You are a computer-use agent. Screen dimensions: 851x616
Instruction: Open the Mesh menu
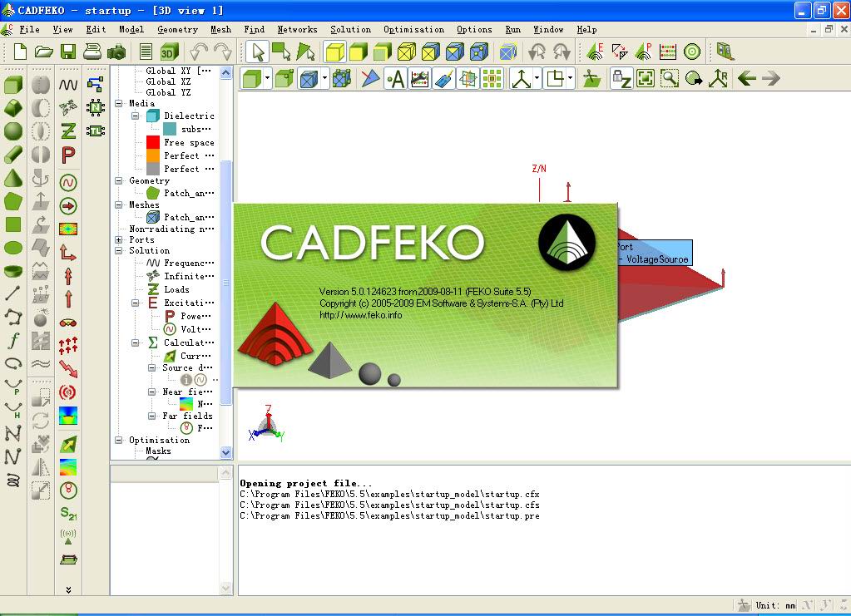pos(221,29)
